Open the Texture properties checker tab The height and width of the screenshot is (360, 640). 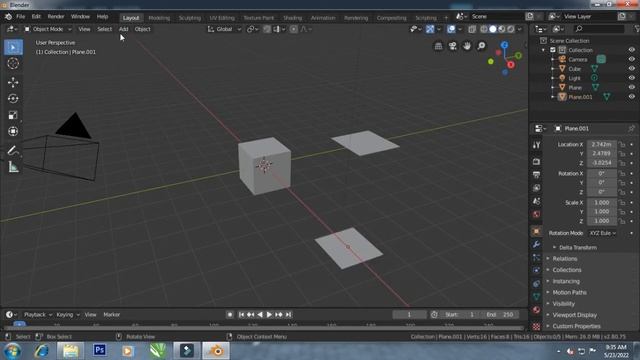click(536, 326)
